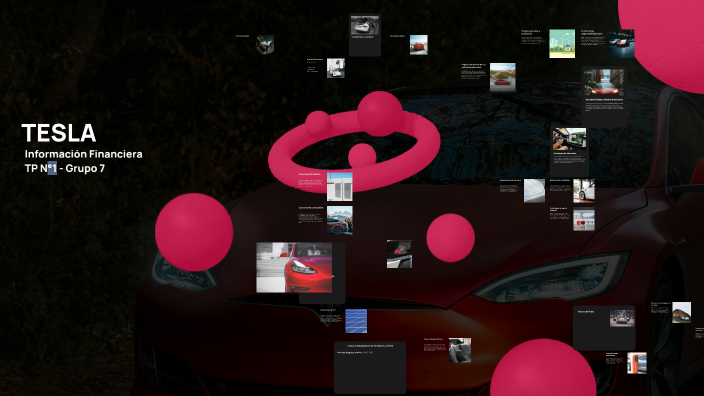Open the small red car on screen thumbnail
Screen dimensions: 704x396
pos(399,254)
